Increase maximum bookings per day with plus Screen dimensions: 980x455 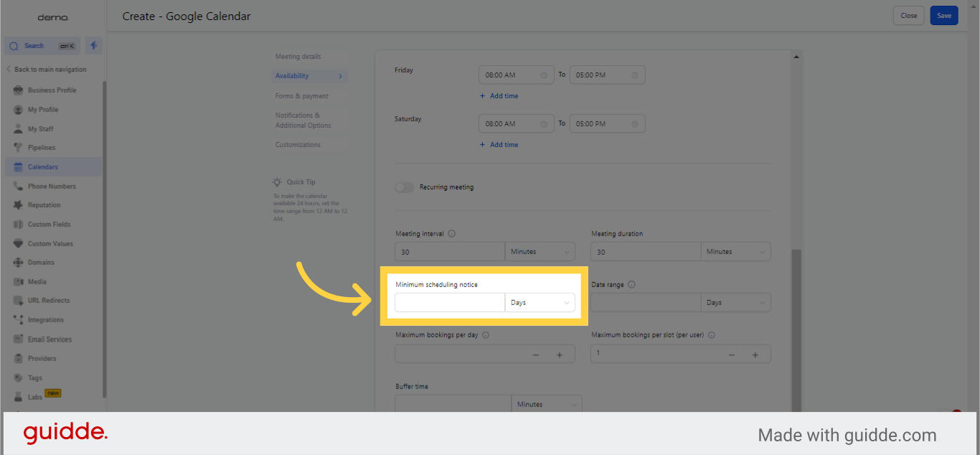(x=560, y=355)
